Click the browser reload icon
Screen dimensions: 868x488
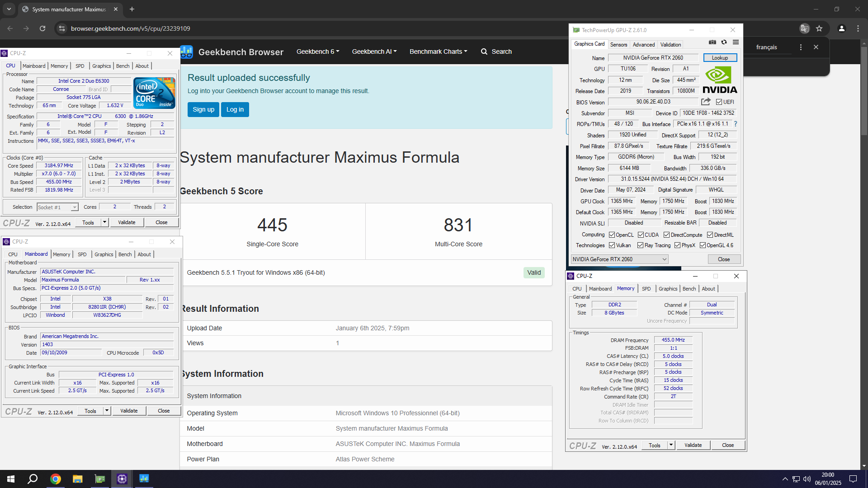(x=42, y=28)
